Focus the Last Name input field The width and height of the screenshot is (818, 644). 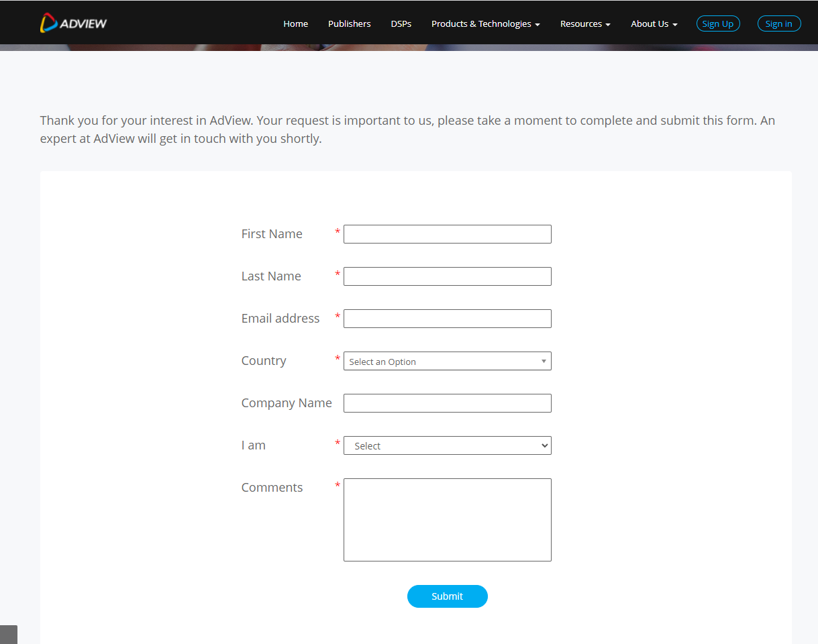coord(447,276)
